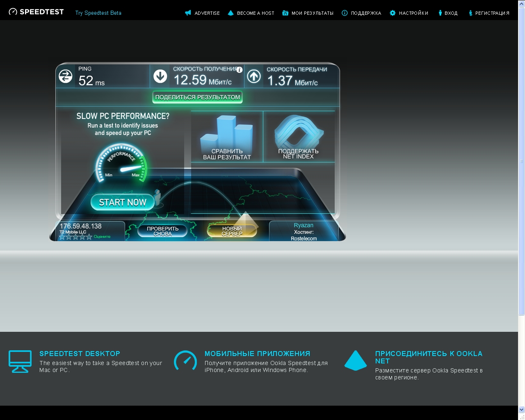Image resolution: width=525 pixels, height=420 pixels.
Task: Click the Start Now button
Action: [x=123, y=202]
